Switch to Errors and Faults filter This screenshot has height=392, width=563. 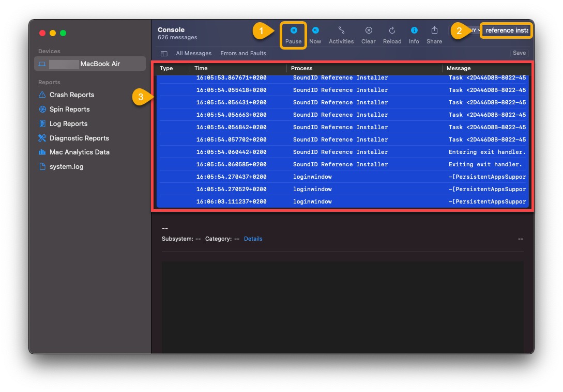point(243,53)
